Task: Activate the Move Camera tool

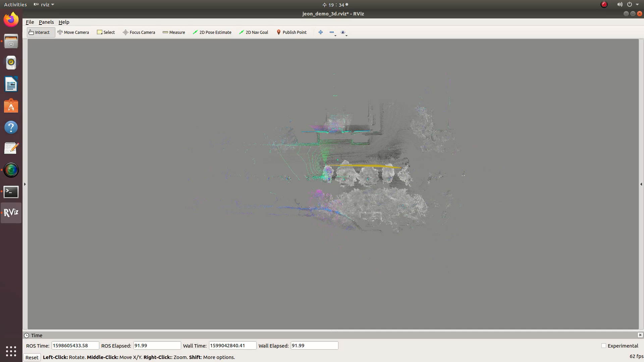Action: 73,32
